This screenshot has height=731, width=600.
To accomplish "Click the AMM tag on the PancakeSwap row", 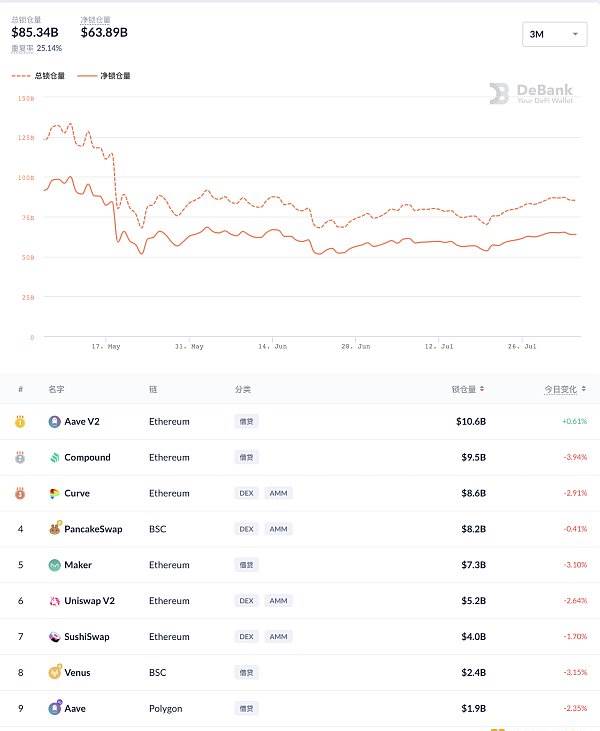I will (278, 529).
